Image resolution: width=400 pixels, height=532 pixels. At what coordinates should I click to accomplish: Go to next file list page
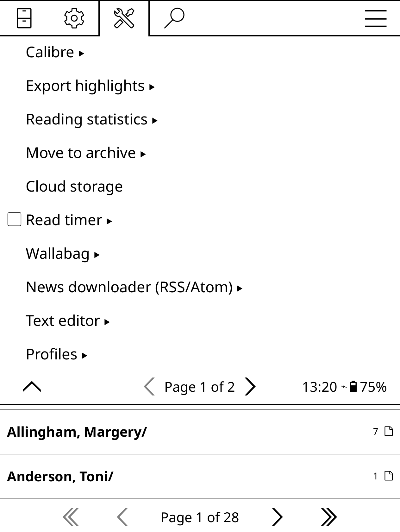277,517
